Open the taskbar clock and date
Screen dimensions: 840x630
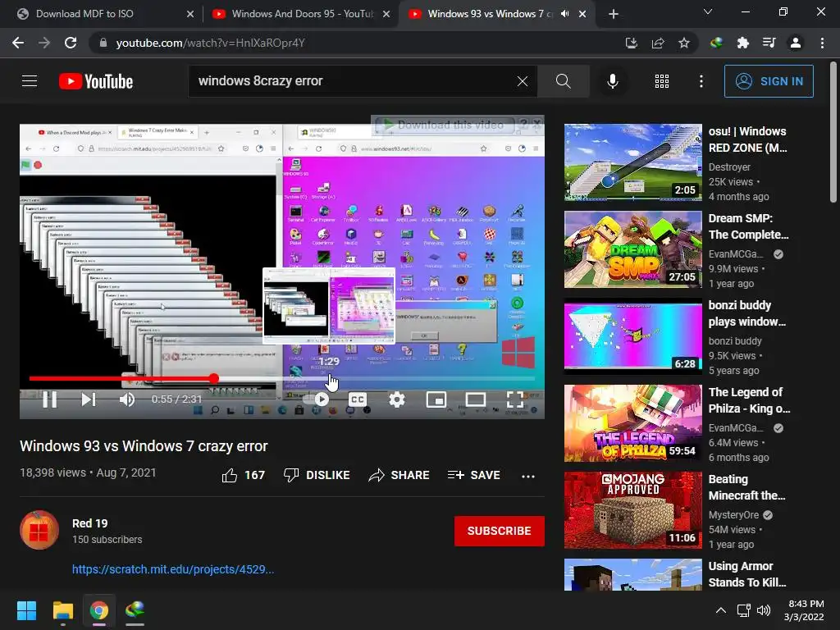point(805,610)
